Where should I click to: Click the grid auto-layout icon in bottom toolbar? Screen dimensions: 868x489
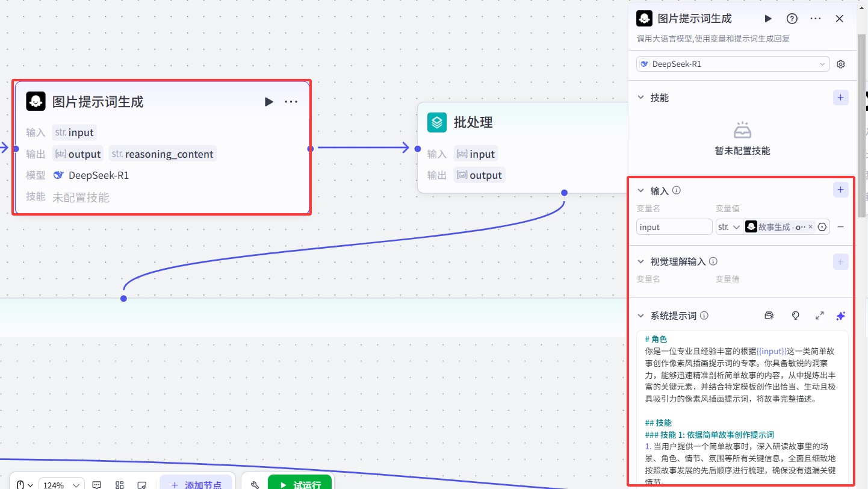[119, 485]
